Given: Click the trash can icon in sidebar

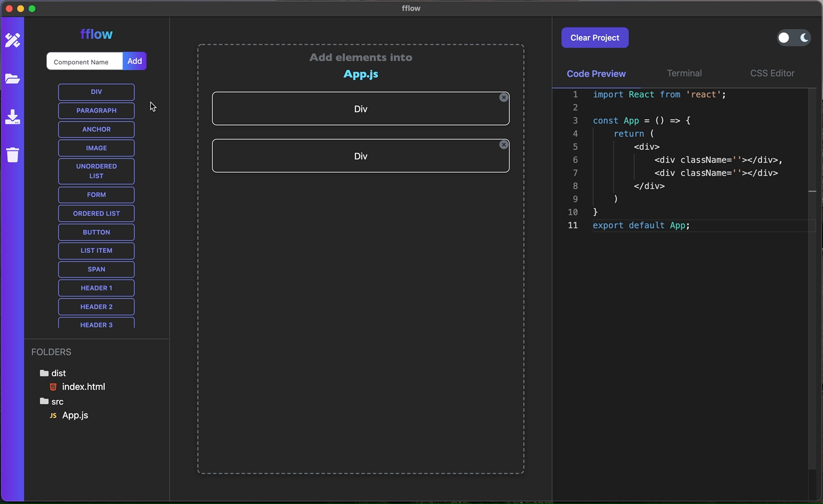Looking at the screenshot, I should 13,155.
